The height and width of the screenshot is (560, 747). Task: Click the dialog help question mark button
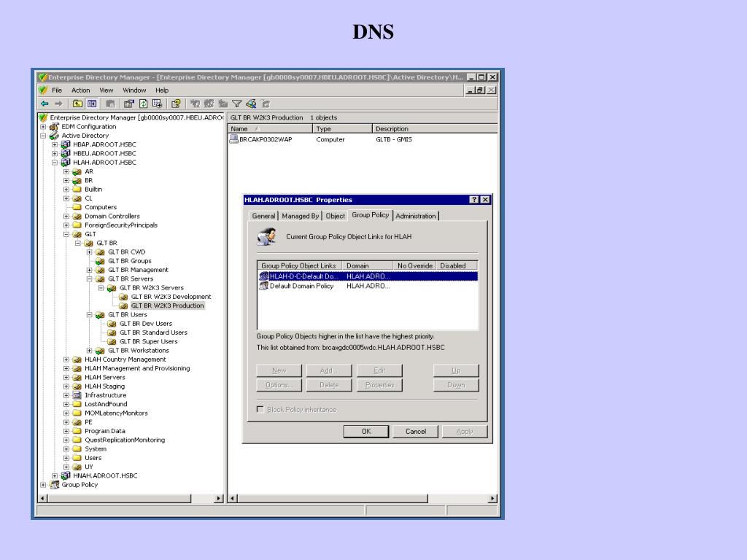click(x=474, y=200)
